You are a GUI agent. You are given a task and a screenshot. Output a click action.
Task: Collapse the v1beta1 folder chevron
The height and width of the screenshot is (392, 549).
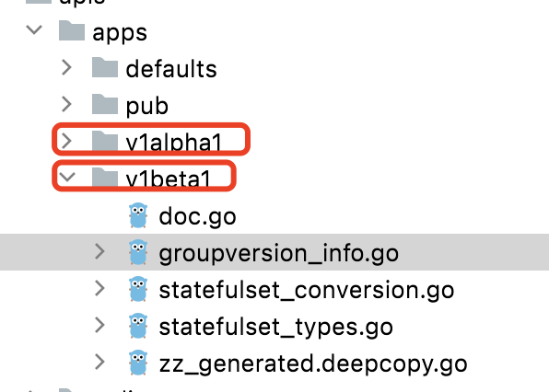coord(67,177)
